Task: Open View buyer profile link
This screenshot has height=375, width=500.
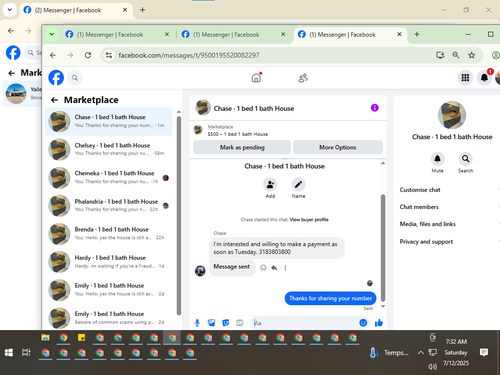Action: point(309,219)
